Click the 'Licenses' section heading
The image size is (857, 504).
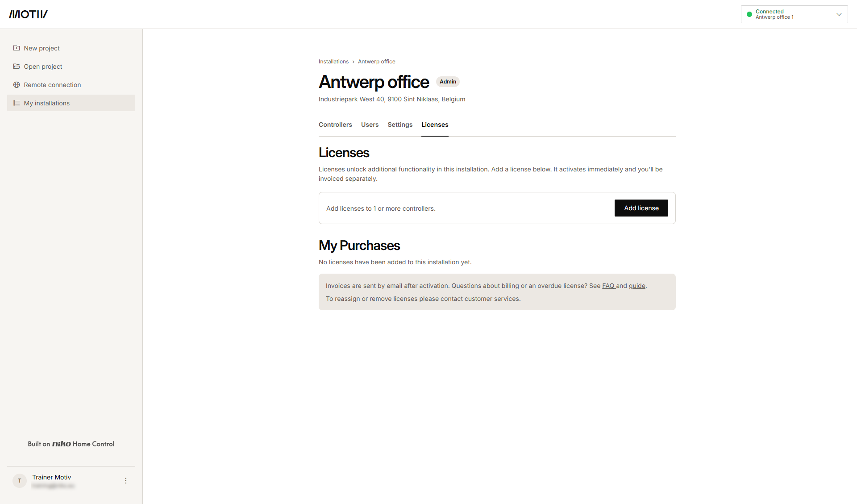click(x=344, y=153)
